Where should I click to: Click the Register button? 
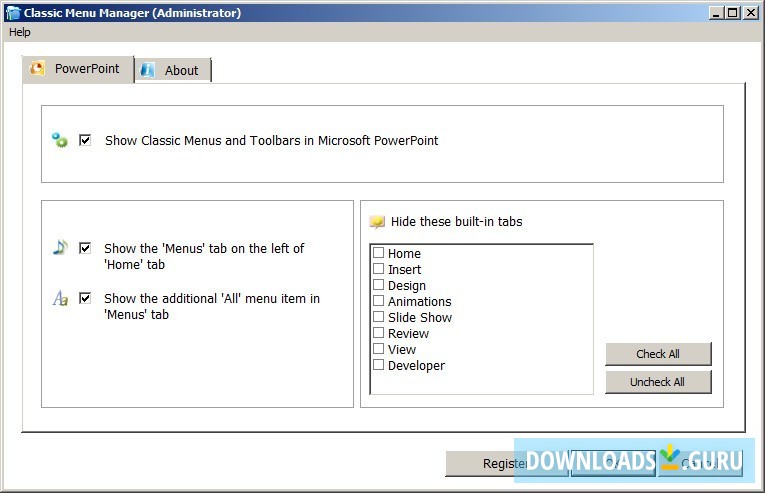(506, 463)
